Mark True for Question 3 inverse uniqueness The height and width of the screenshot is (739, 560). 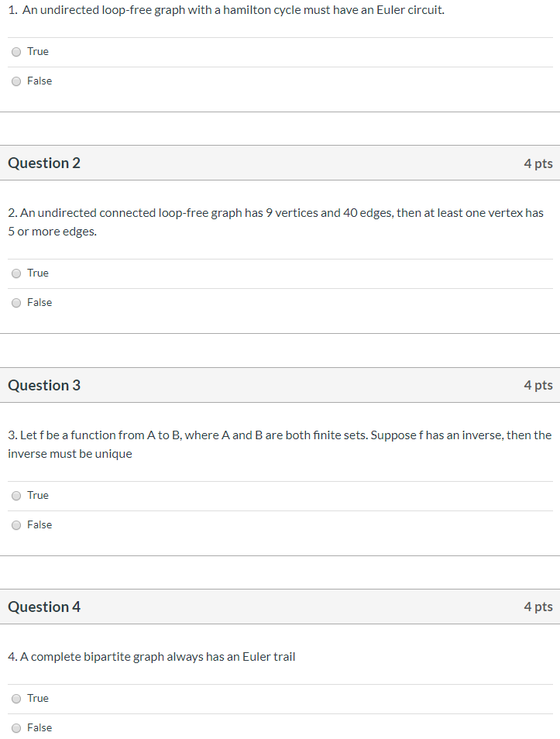pyautogui.click(x=16, y=496)
